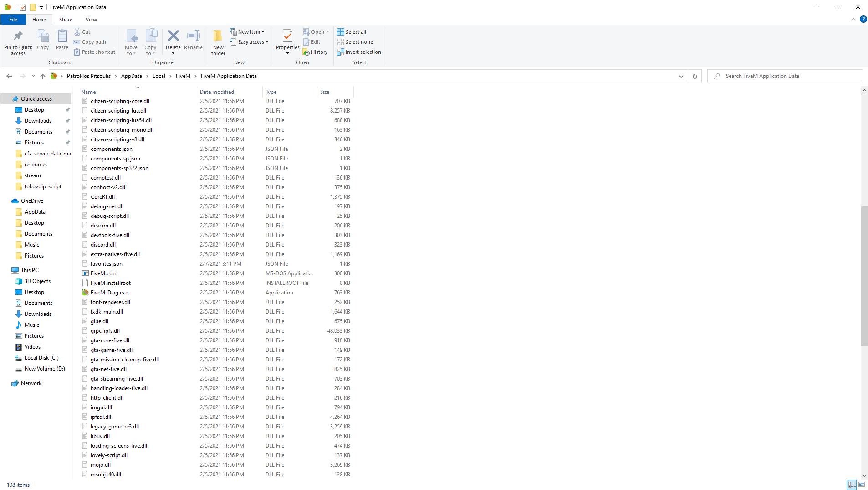Expand the address bar history dropdown

(681, 76)
